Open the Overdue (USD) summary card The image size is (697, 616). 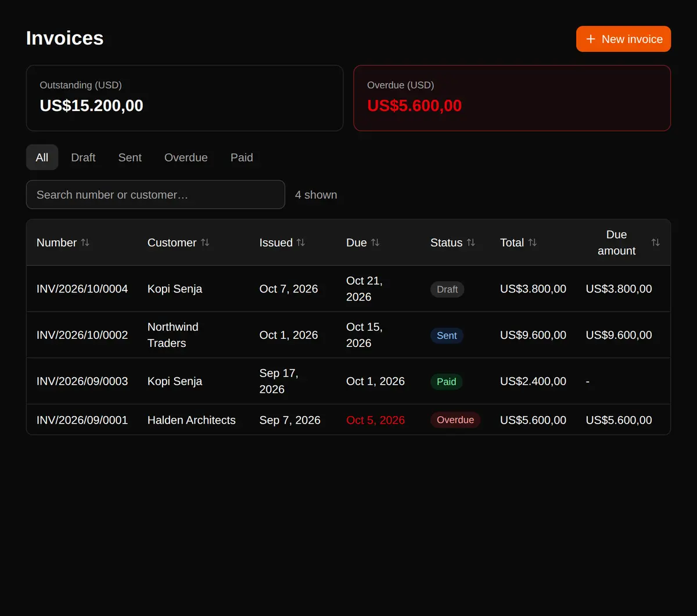click(x=512, y=98)
